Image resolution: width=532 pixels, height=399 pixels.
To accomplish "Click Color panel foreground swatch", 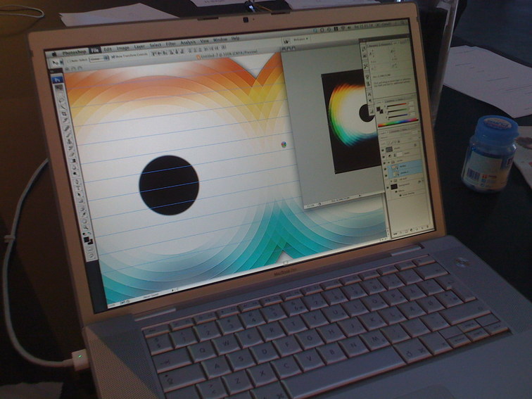I will [x=379, y=109].
